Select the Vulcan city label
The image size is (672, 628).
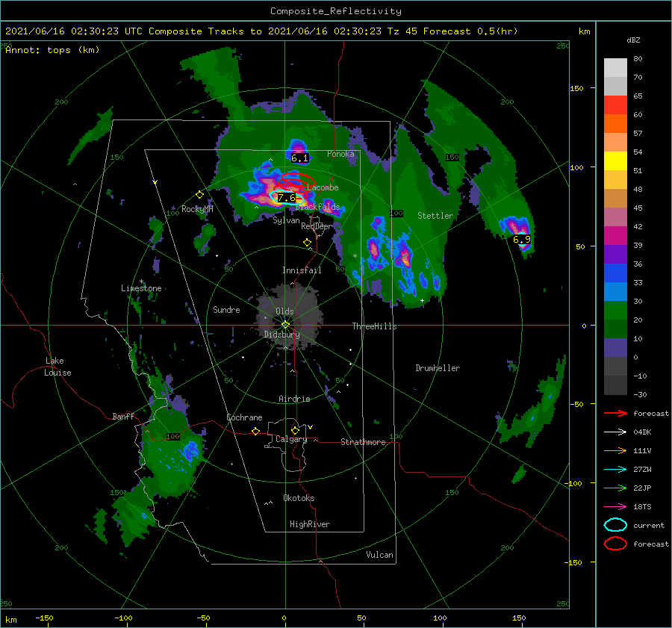point(380,555)
